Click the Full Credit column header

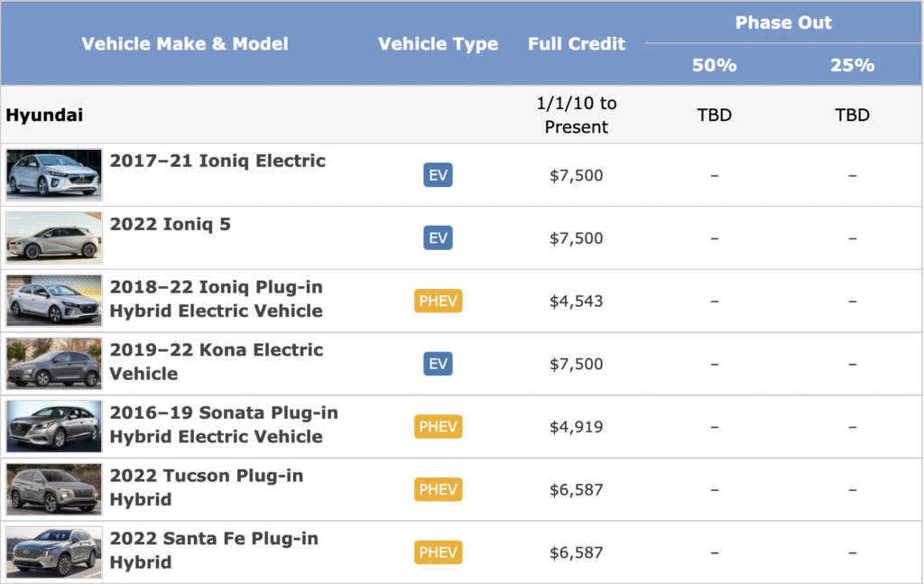577,44
